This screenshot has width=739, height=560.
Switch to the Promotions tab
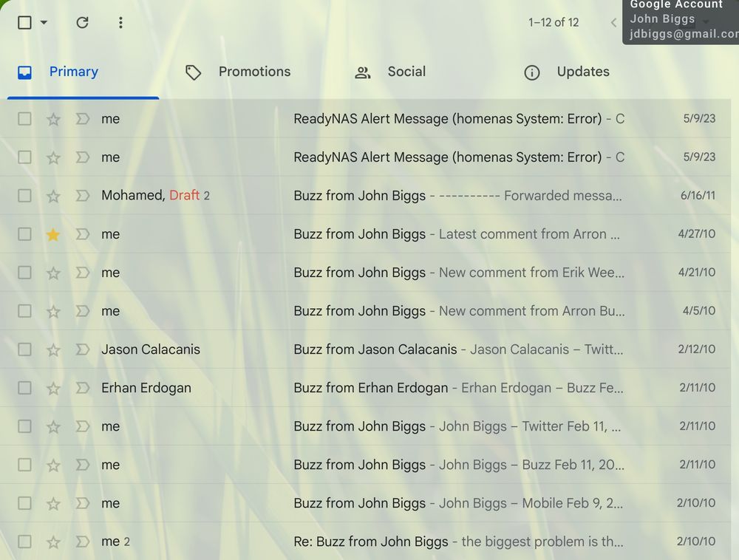pyautogui.click(x=254, y=72)
